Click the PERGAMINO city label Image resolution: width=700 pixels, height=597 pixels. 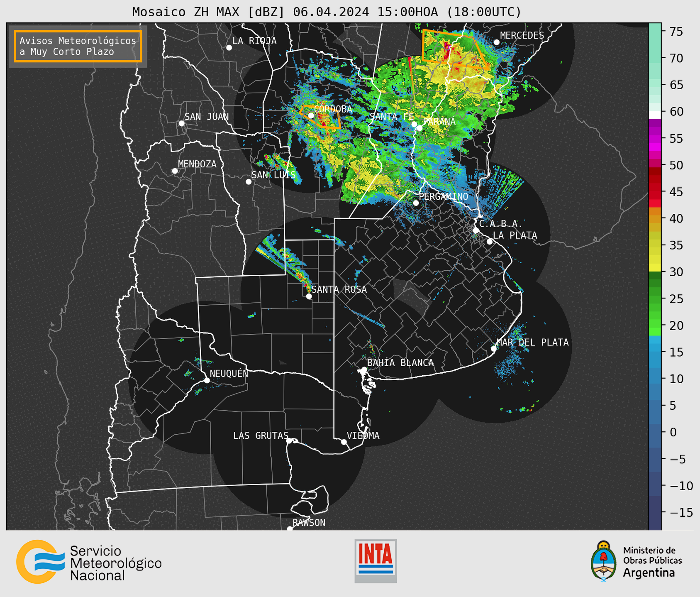click(x=443, y=196)
